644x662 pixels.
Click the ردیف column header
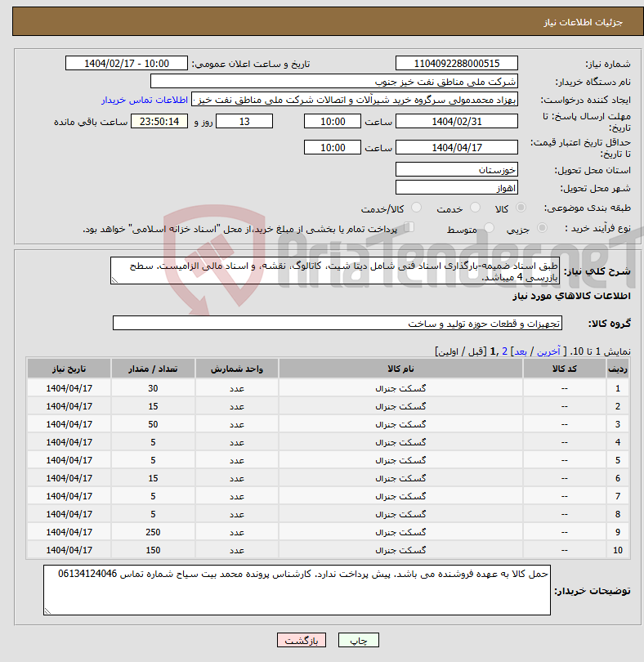[617, 369]
